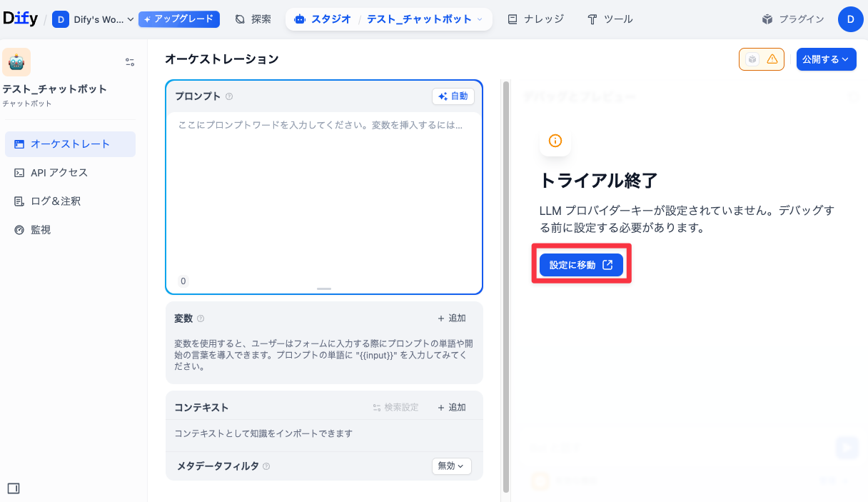Collapse sidebar using bottom-left panel icon

tap(13, 488)
